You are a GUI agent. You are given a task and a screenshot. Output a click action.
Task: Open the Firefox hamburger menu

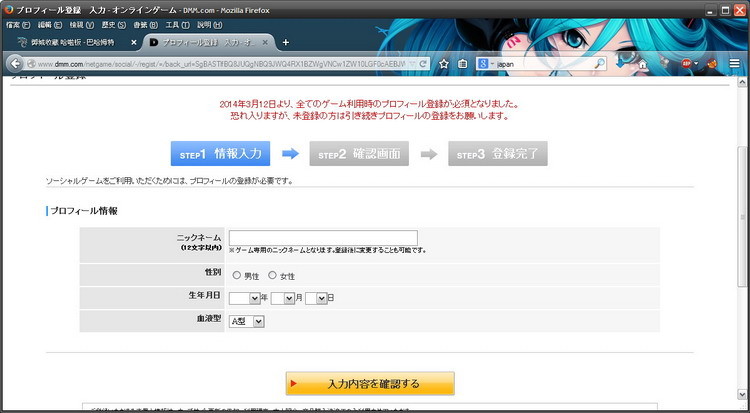pos(734,64)
